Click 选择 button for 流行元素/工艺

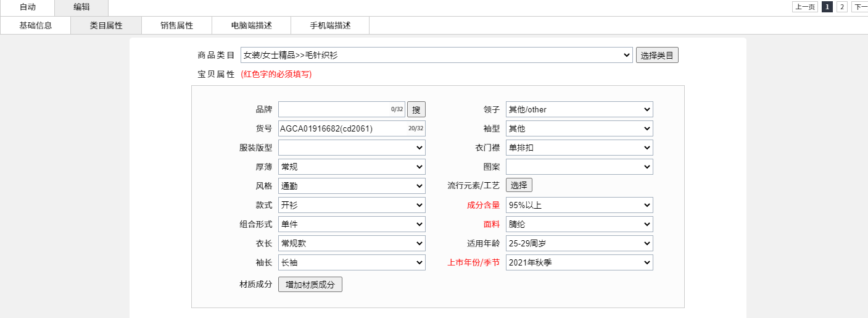(x=519, y=185)
